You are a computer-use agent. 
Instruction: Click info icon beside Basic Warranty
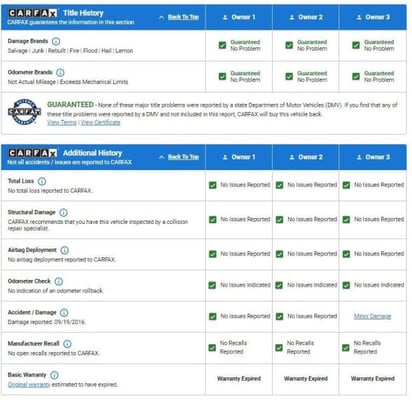pyautogui.click(x=54, y=375)
